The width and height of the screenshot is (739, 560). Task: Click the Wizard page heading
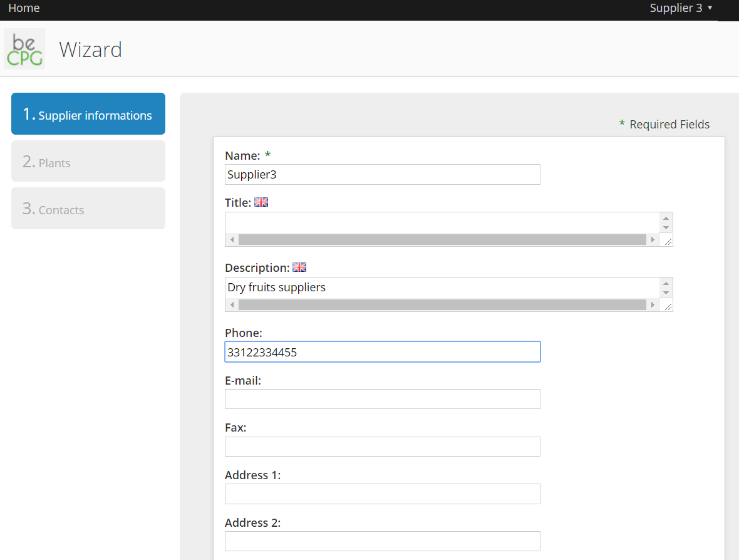click(x=90, y=49)
